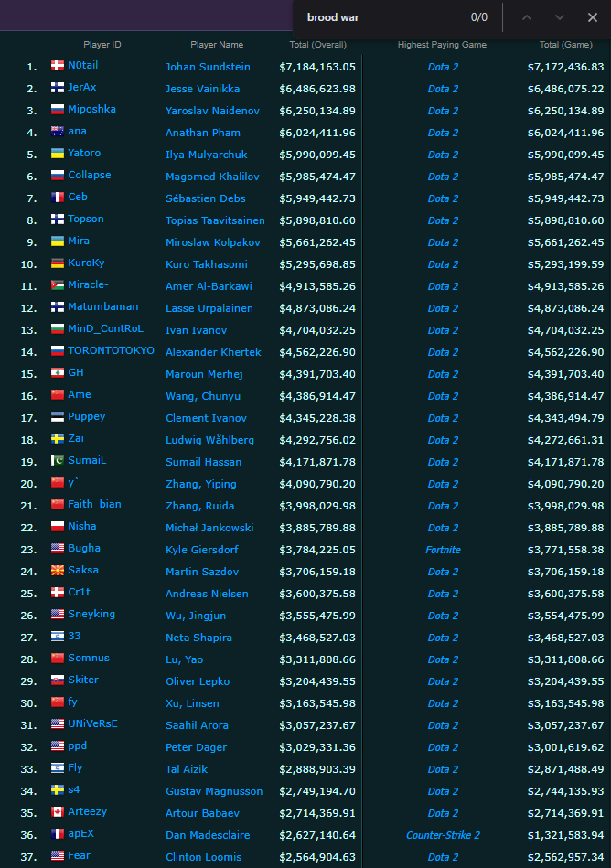Click the rank number 10.

tap(28, 264)
